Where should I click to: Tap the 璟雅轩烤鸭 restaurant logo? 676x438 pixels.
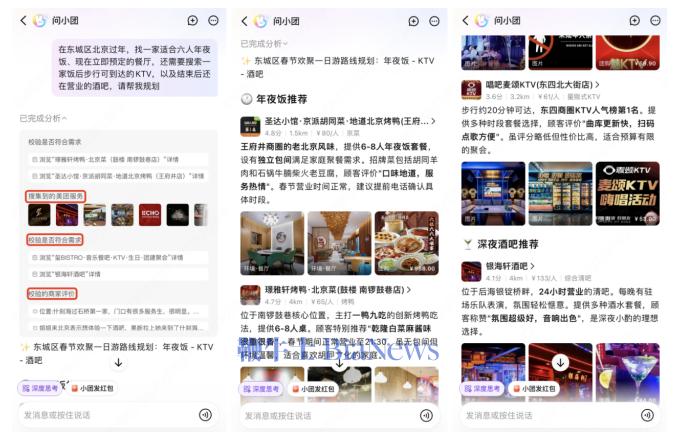(250, 295)
